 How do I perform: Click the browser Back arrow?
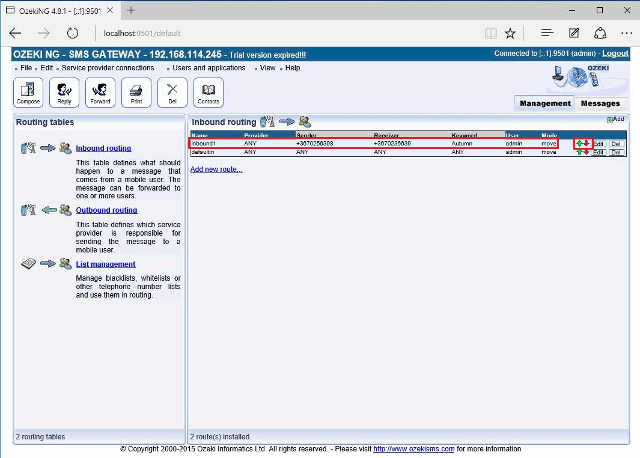pyautogui.click(x=16, y=33)
